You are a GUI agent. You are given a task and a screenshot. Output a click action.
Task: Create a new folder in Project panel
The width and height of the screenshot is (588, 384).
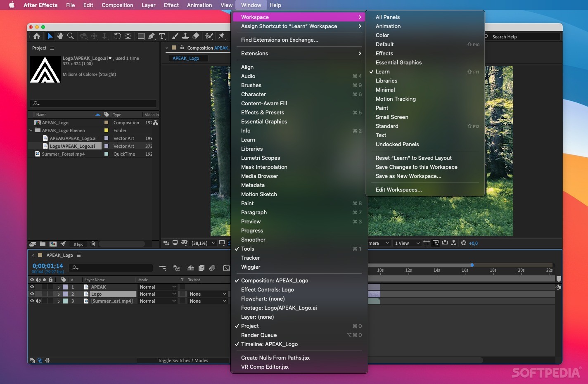point(43,244)
